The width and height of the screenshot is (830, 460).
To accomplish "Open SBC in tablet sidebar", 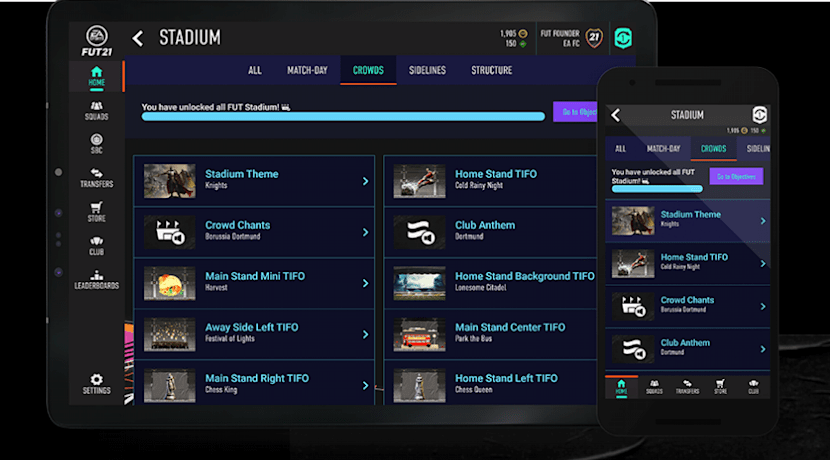I will click(x=96, y=144).
